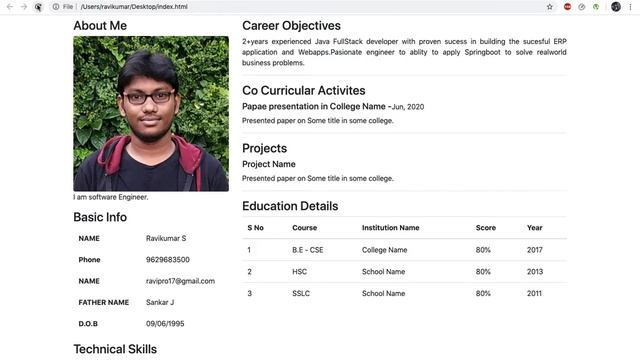Click the Co Curricular Activites heading
The image size is (640, 360).
click(304, 91)
